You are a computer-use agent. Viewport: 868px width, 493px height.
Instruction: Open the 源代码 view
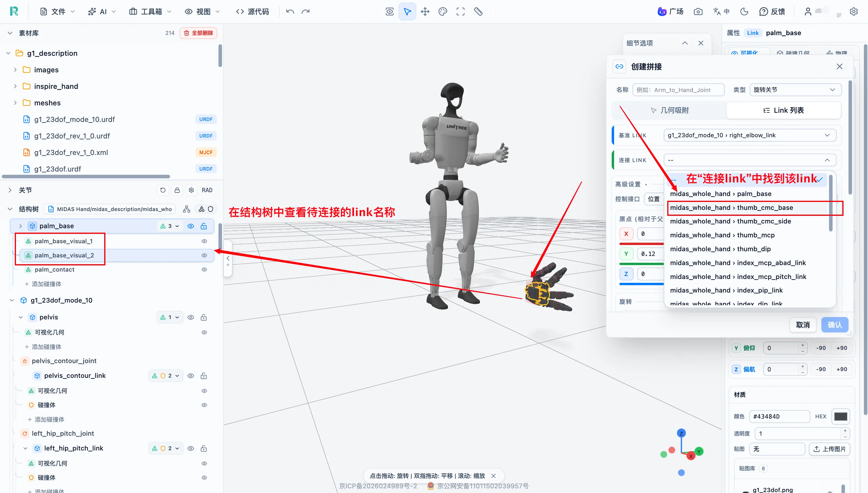pos(252,12)
